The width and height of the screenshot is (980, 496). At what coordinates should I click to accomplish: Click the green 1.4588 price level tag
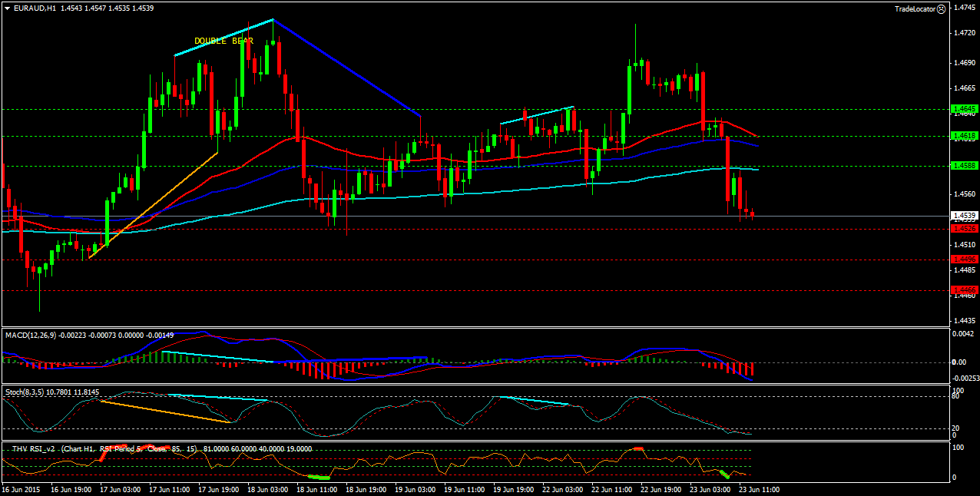pyautogui.click(x=964, y=165)
